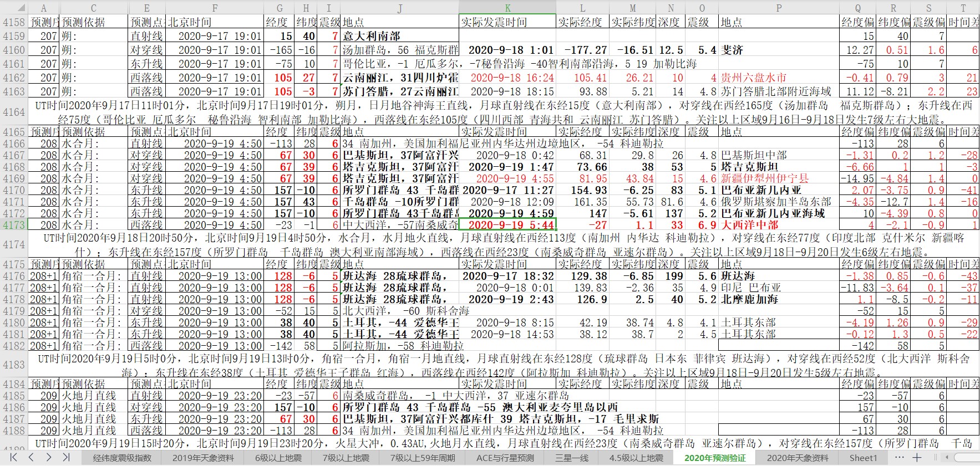The height and width of the screenshot is (466, 980).
Task: Select the cell 2020-9-18 1:01
Action: [x=507, y=50]
